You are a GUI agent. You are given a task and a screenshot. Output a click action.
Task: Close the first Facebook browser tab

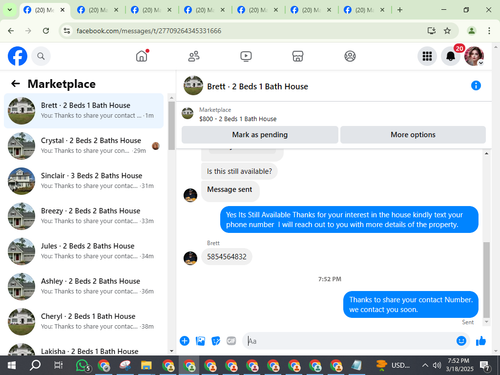pos(62,10)
